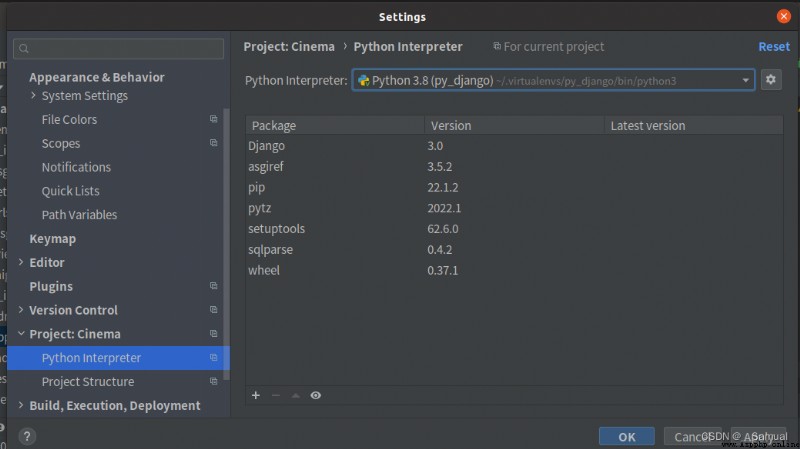
Task: Click the search magnifier icon in the settings search
Action: click(23, 48)
